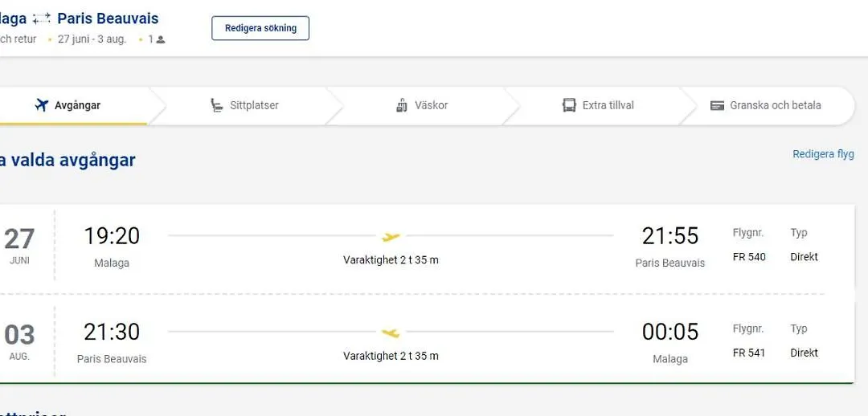Click the return yellow plane icon
Viewport: 868px width, 416px height.
point(391,332)
